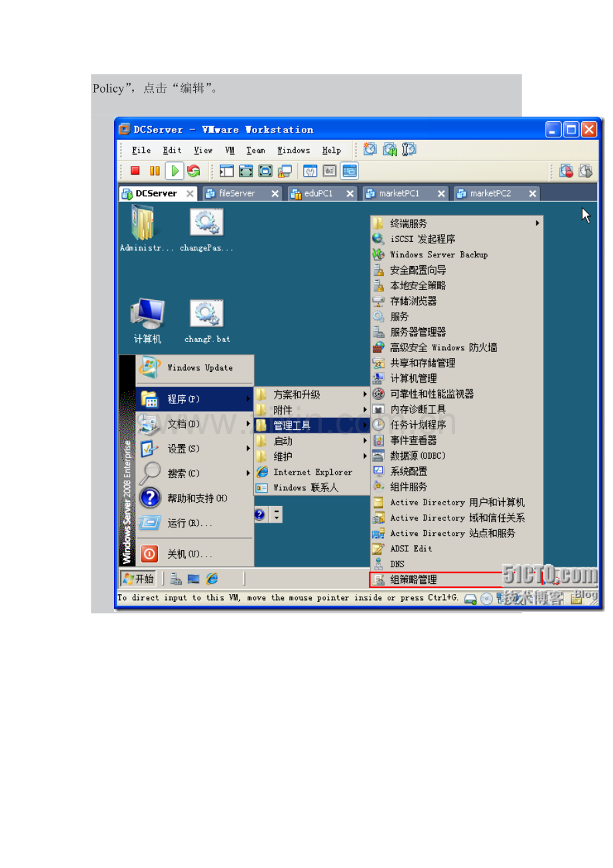The width and height of the screenshot is (613, 868).
Task: Click the 开始 Start button
Action: point(138,579)
